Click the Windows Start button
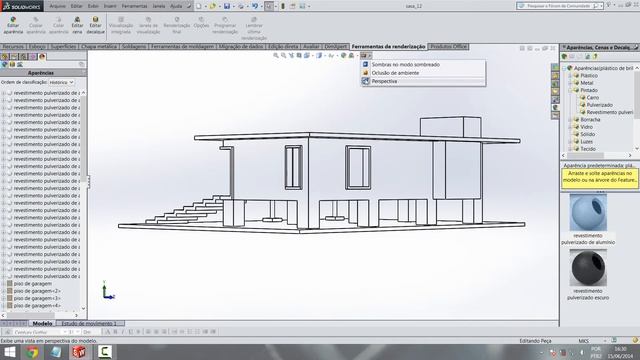Screen dimensions: 640x360 point(9,352)
